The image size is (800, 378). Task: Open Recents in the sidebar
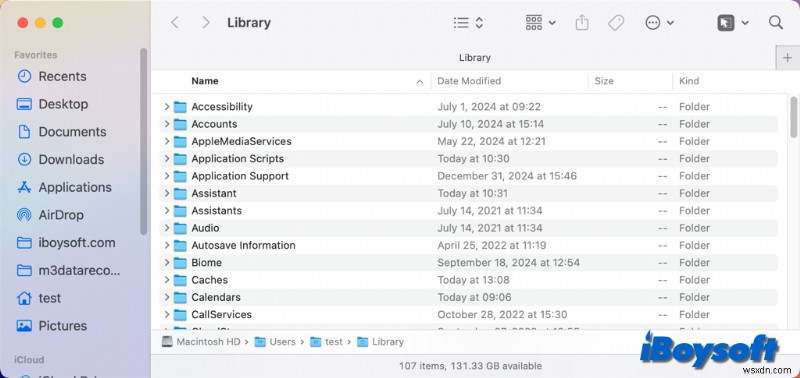(x=52, y=77)
